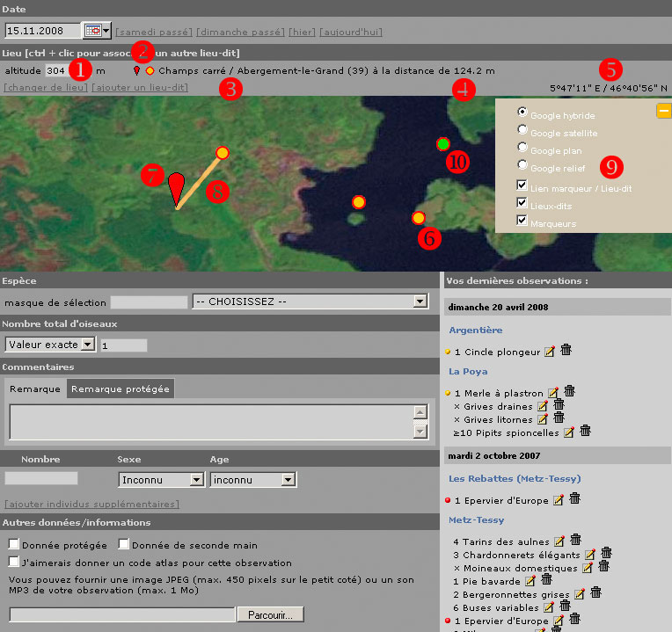
Task: Click the remark text area
Action: point(212,422)
